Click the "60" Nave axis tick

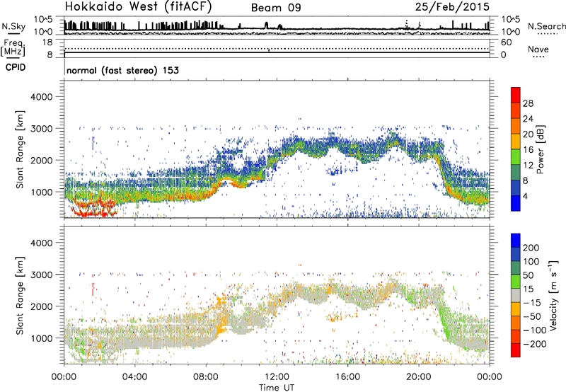coord(506,42)
